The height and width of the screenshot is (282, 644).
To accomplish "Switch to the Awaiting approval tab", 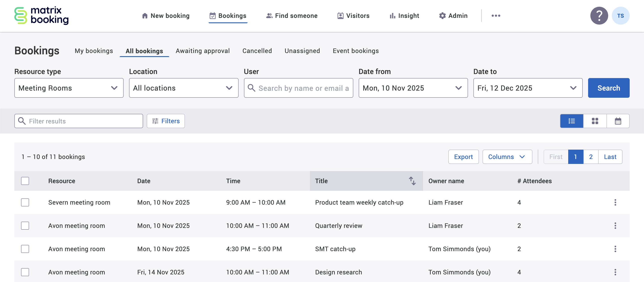I will click(x=203, y=51).
